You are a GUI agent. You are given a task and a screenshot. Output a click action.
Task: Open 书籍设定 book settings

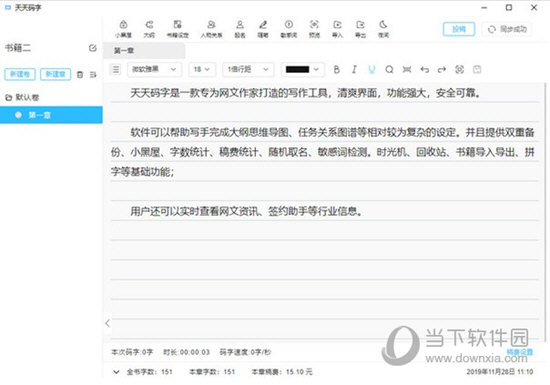point(177,29)
